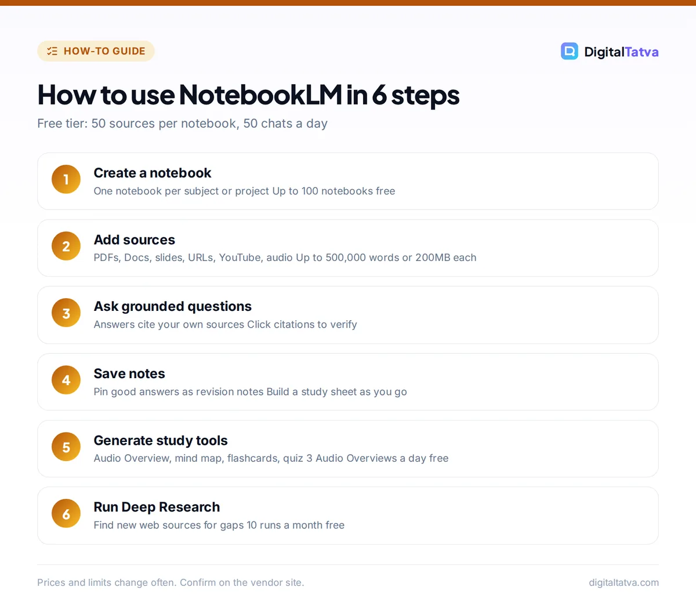The image size is (696, 616).
Task: Open the digitaltatva.com footer link
Action: (x=623, y=582)
